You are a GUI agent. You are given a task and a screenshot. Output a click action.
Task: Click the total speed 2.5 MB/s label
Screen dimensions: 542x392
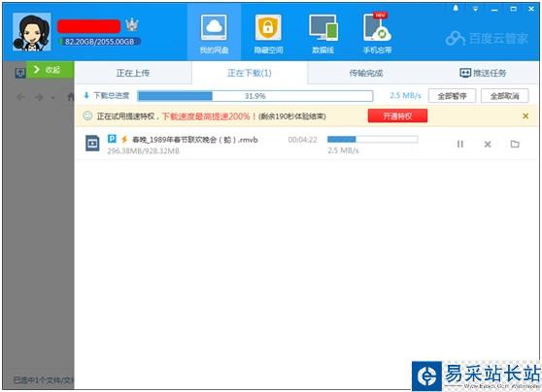pos(405,95)
